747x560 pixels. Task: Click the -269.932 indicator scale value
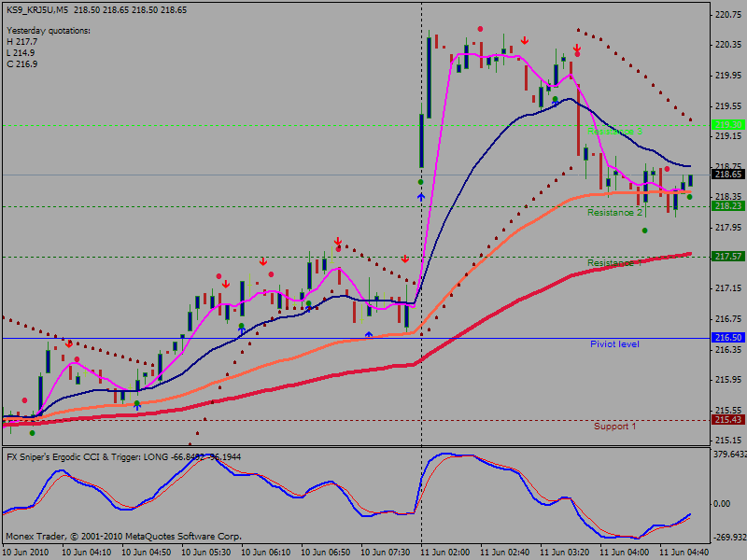(730, 538)
